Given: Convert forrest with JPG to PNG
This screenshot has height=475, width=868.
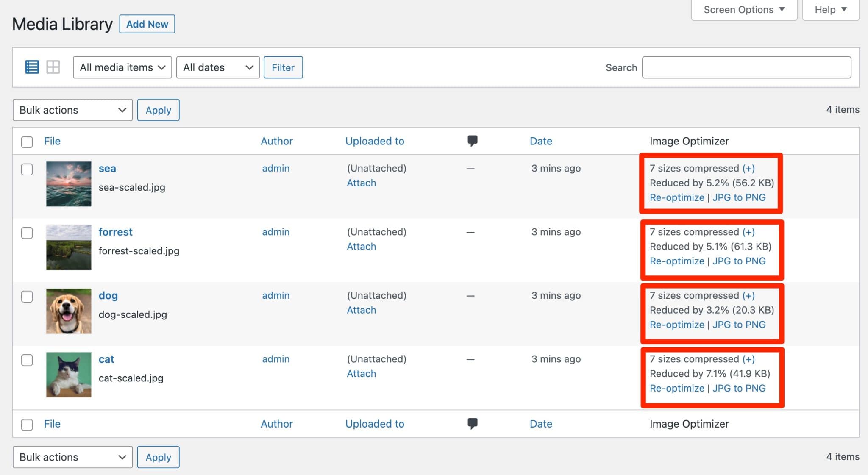Looking at the screenshot, I should (x=739, y=261).
